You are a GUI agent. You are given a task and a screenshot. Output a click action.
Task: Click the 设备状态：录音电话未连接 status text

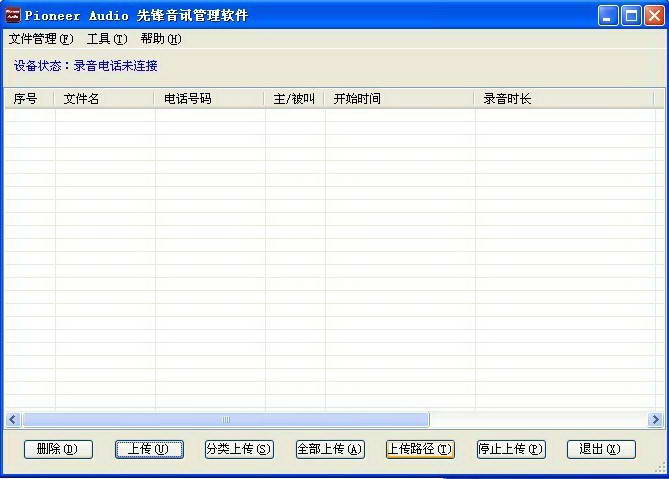click(85, 66)
